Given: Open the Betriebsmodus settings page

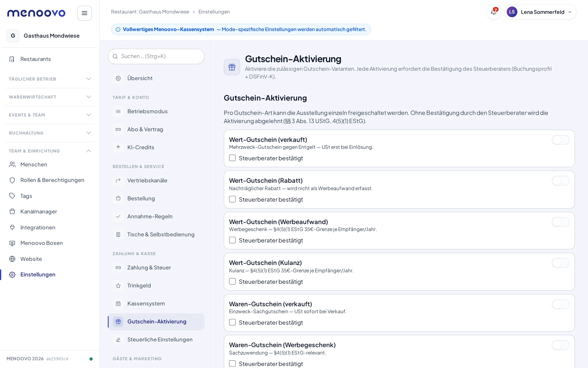Looking at the screenshot, I should pos(156,111).
